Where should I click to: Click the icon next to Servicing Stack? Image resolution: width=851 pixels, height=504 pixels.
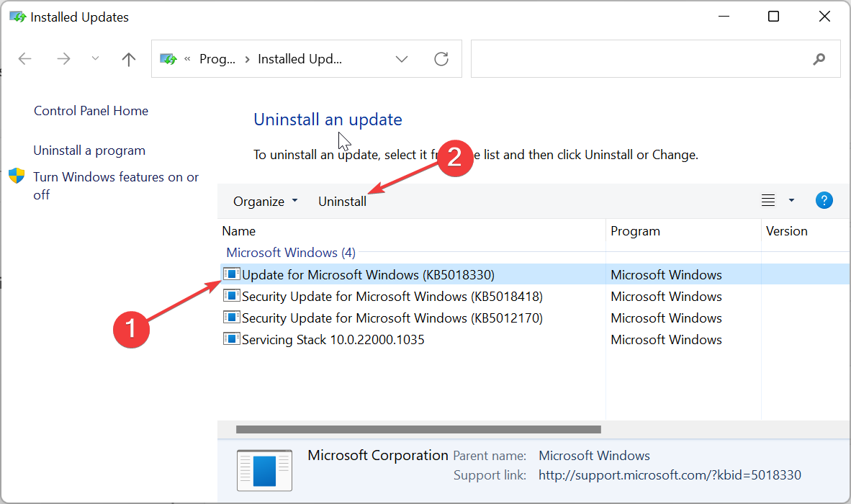point(232,339)
